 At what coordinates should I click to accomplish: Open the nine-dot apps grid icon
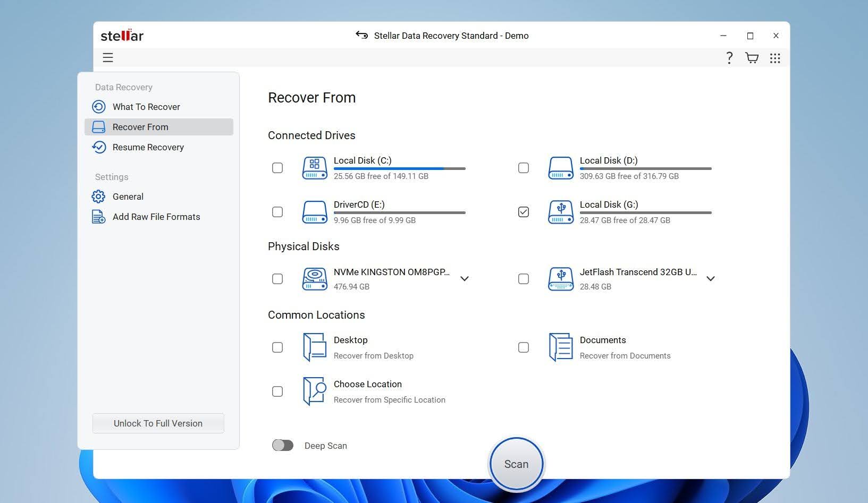tap(775, 58)
